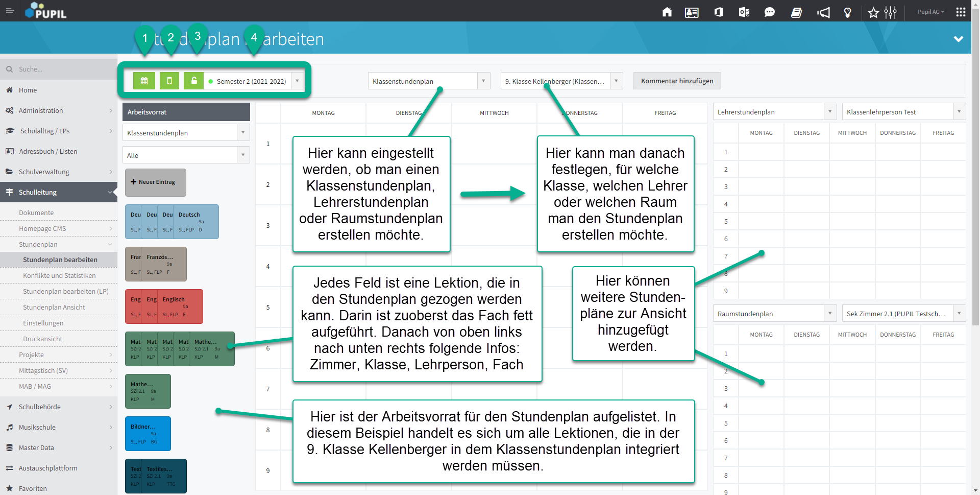Open the Lehrerstundenplan dropdown
The image size is (980, 495).
[774, 111]
